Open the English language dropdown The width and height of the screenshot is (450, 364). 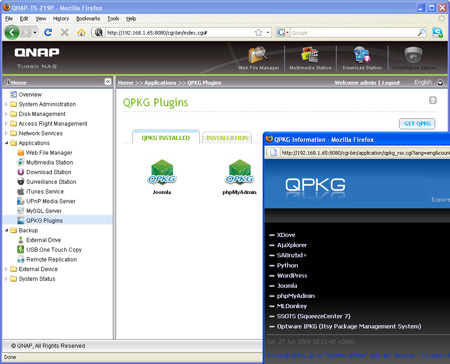pos(440,82)
